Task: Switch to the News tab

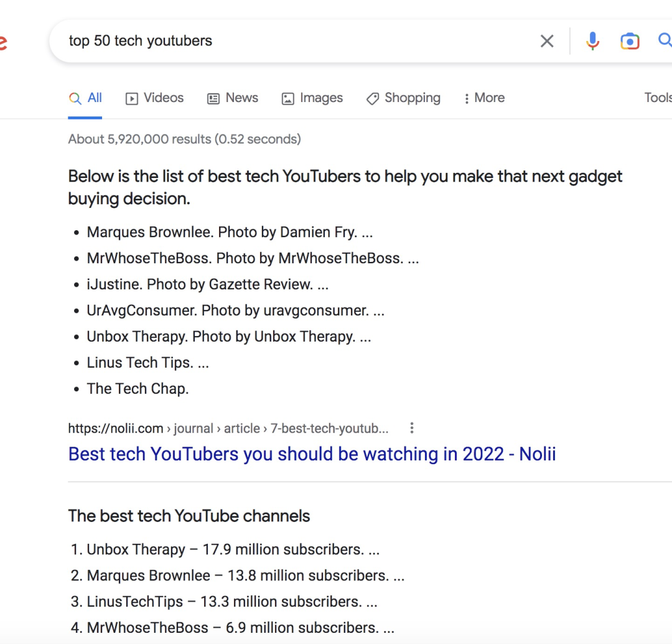Action: pyautogui.click(x=233, y=98)
